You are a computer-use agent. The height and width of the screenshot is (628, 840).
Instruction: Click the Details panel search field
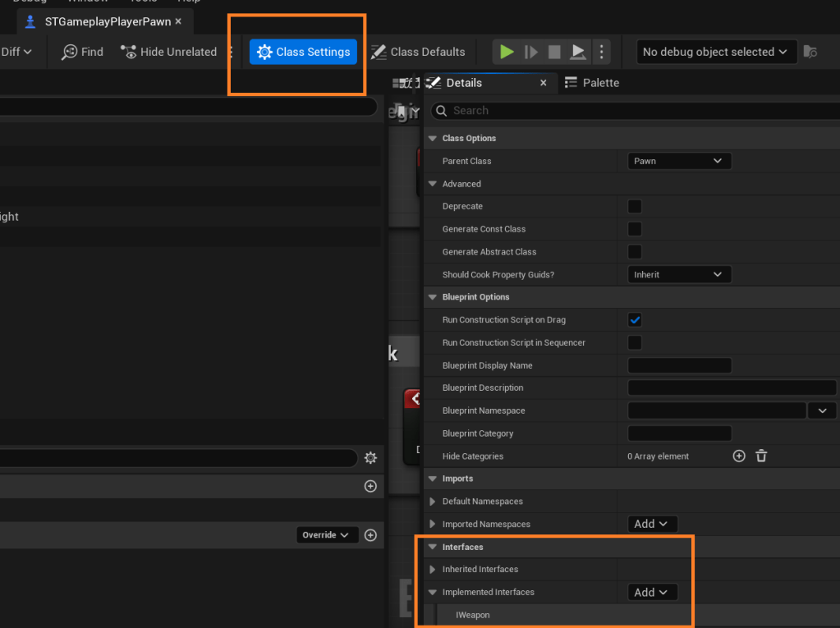click(640, 111)
